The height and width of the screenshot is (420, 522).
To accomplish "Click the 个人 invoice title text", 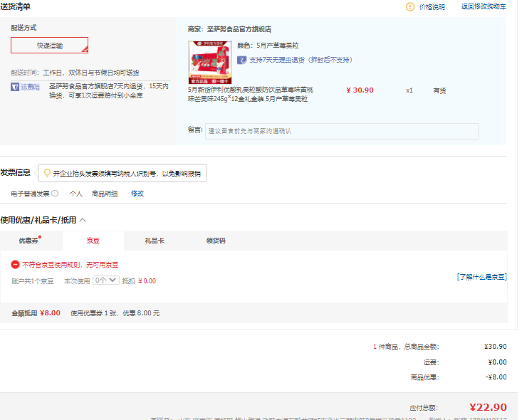I will tap(76, 194).
